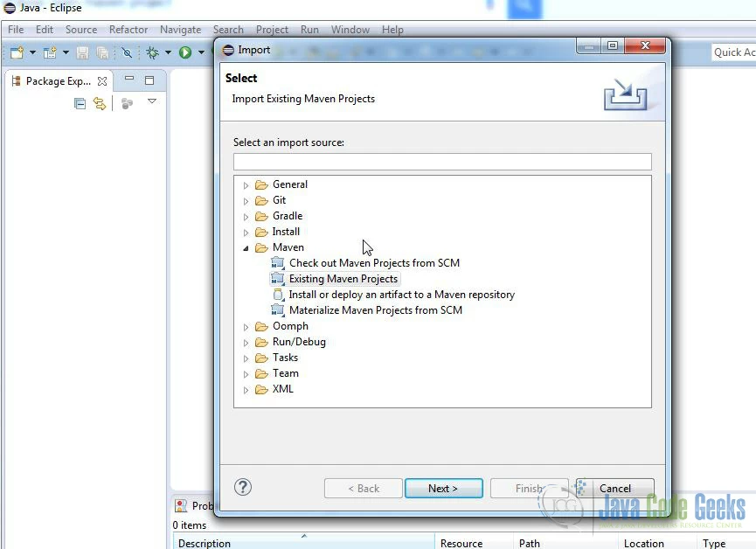Open the Debug dropdown arrow
The image size is (756, 549).
(168, 52)
